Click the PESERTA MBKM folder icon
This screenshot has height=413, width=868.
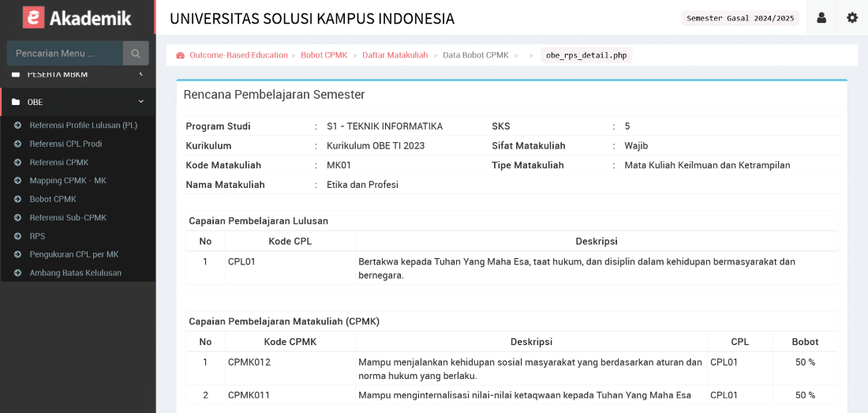[x=16, y=74]
